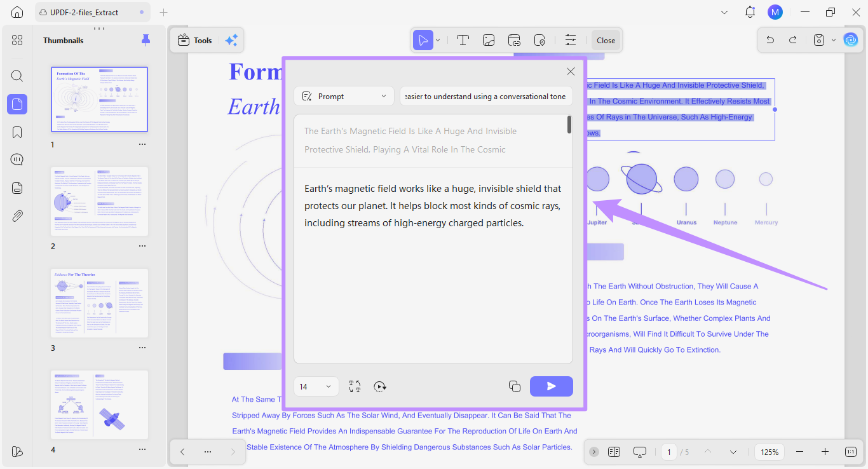
Task: Open the notifications bell icon
Action: (x=750, y=12)
